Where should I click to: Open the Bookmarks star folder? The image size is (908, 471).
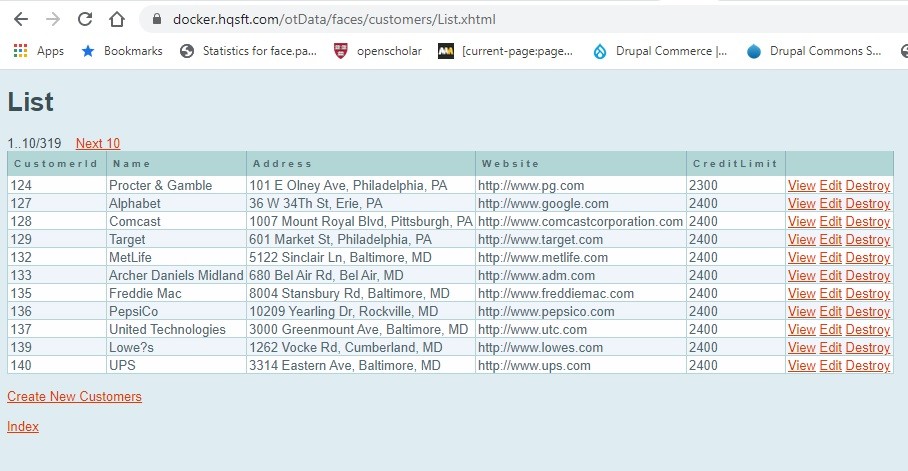(122, 51)
